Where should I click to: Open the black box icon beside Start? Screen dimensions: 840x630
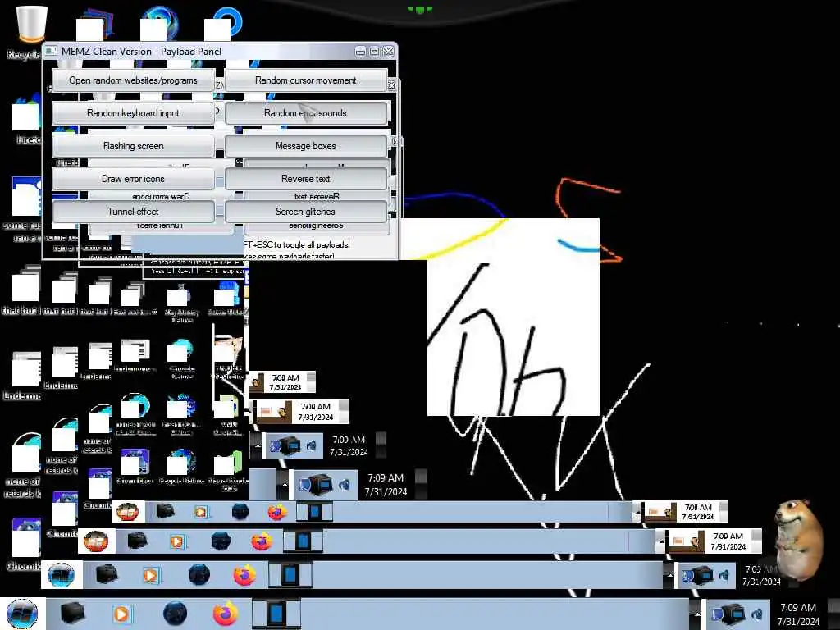[x=72, y=614]
